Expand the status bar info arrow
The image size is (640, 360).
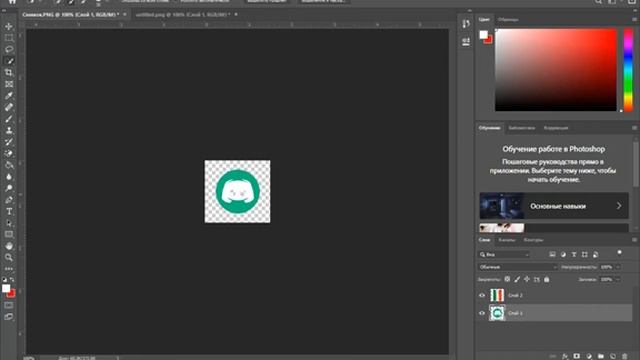click(118, 358)
